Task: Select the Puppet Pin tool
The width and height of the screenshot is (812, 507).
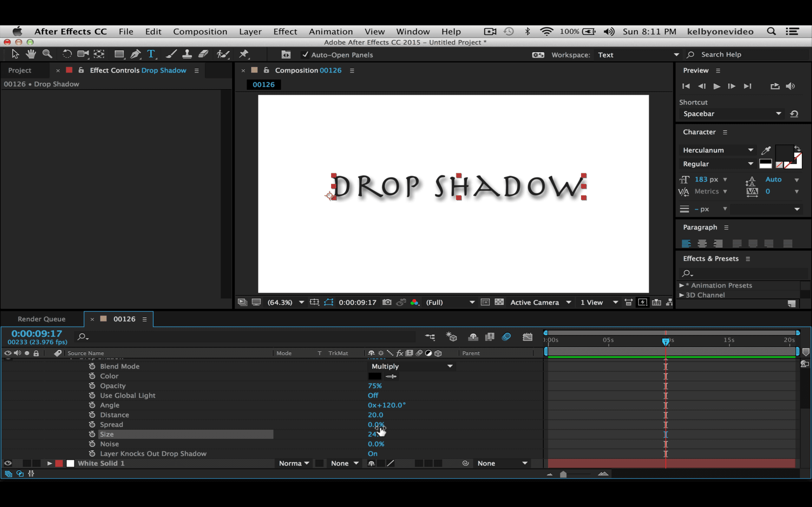Action: pos(244,54)
